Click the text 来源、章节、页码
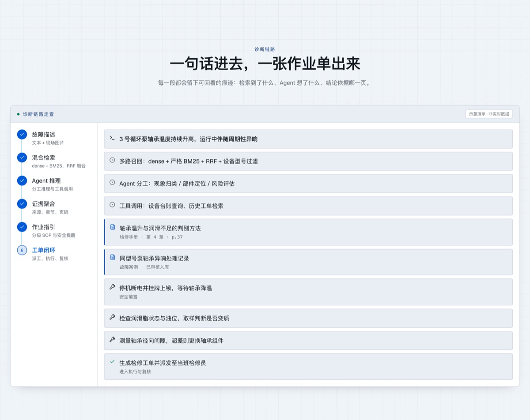 [50, 212]
